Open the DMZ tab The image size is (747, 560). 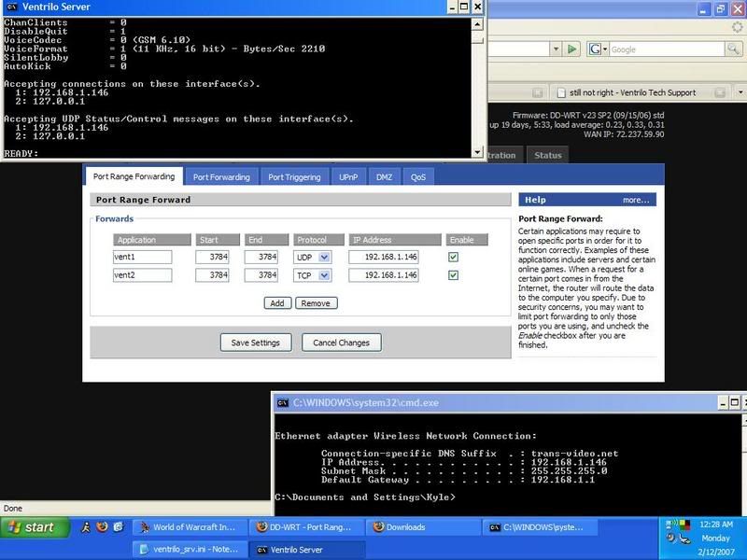384,176
